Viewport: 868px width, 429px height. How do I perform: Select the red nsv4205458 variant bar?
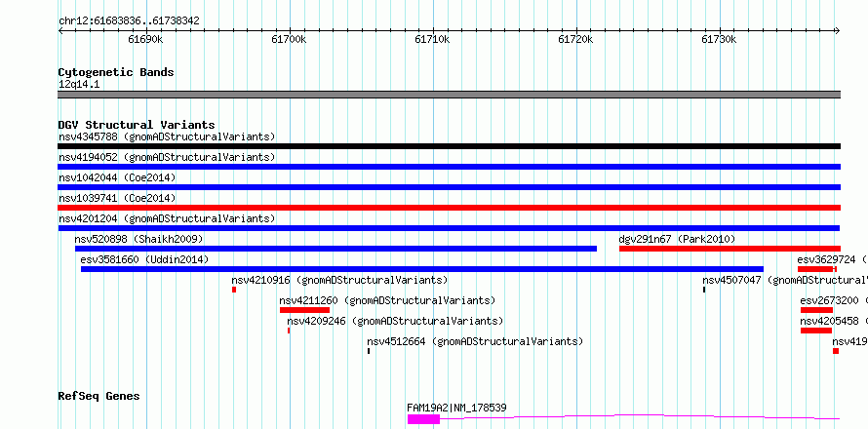[816, 331]
